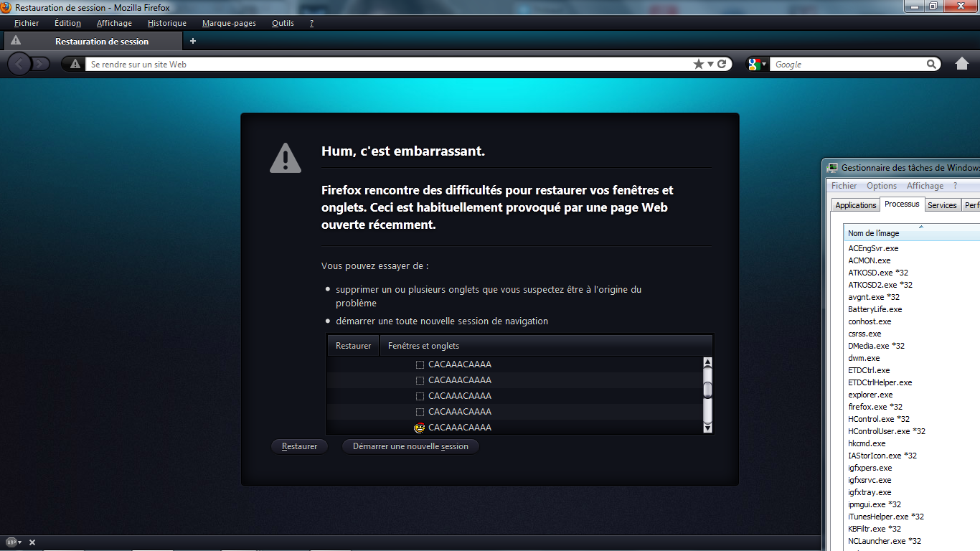980x551 pixels.
Task: Switch to Services tab in Task Manager
Action: [x=942, y=205]
